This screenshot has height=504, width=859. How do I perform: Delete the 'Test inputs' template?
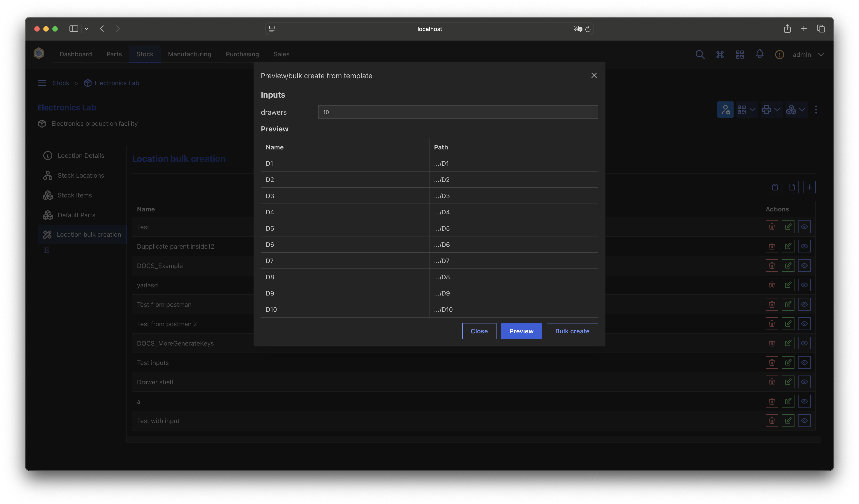[772, 363]
